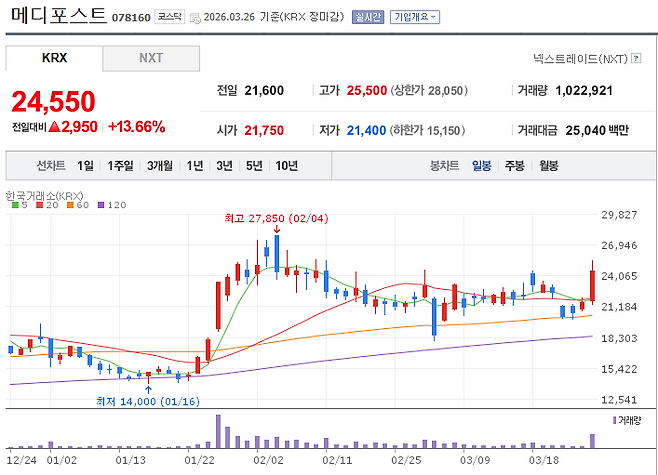Click the 24,065 price axis label
The height and width of the screenshot is (475, 658).
pyautogui.click(x=619, y=276)
